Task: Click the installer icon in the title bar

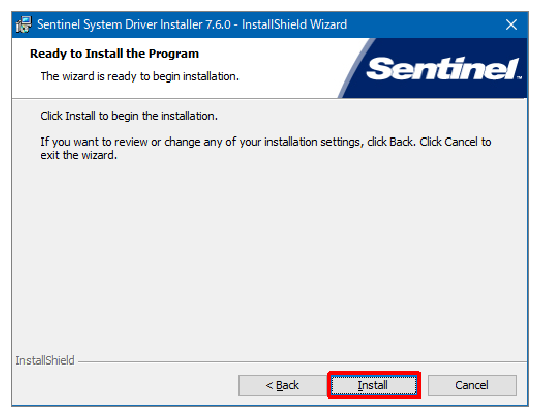Action: tap(24, 25)
